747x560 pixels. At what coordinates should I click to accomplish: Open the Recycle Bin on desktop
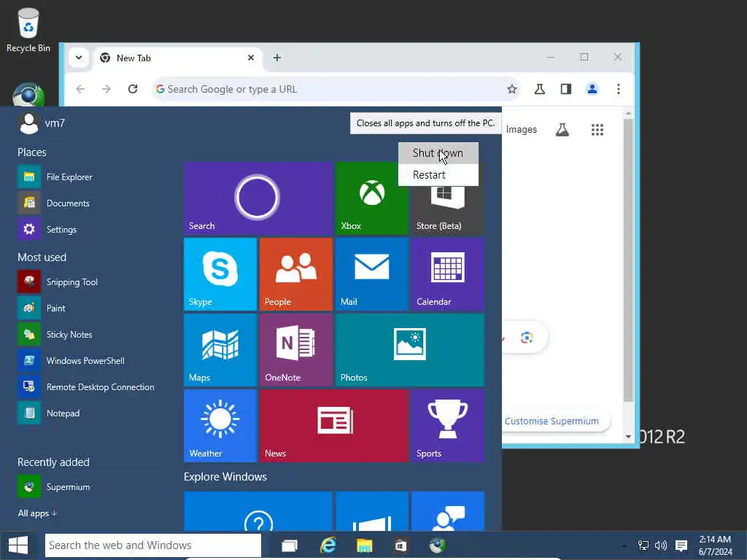pos(28,29)
